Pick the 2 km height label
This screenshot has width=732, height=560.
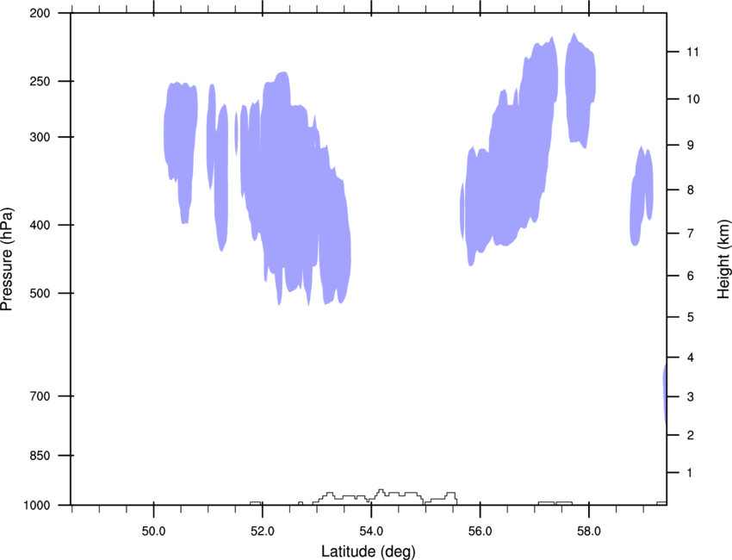690,435
